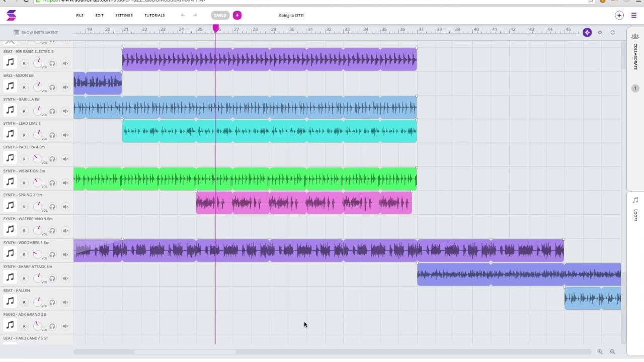Zoom out the timeline with magnifier minus

coord(612,352)
